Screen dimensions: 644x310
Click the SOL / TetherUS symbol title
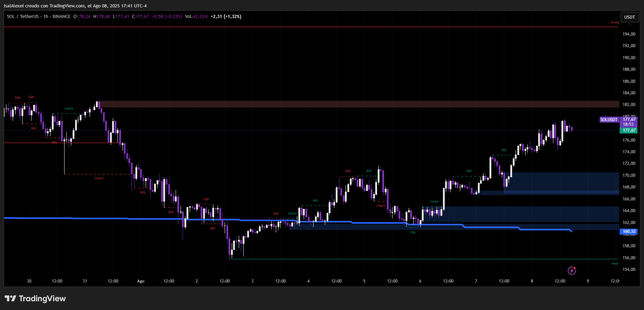click(23, 17)
